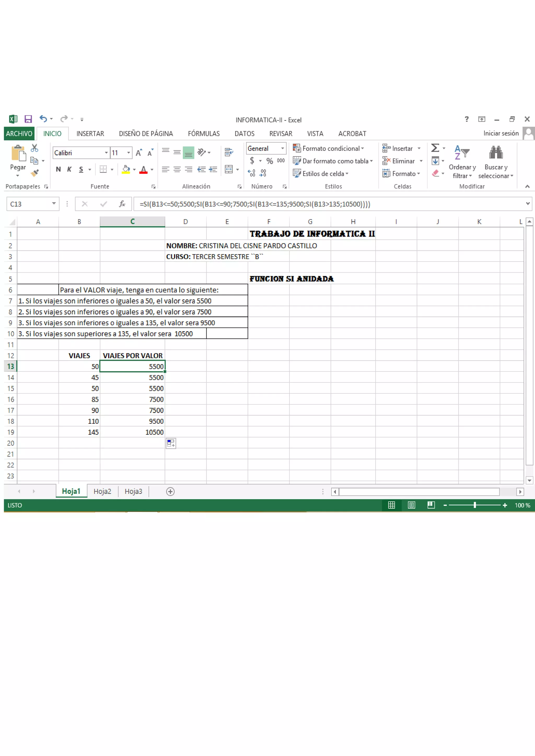This screenshot has height=756, width=535.
Task: Click the AutoSum sigma icon
Action: (x=435, y=148)
